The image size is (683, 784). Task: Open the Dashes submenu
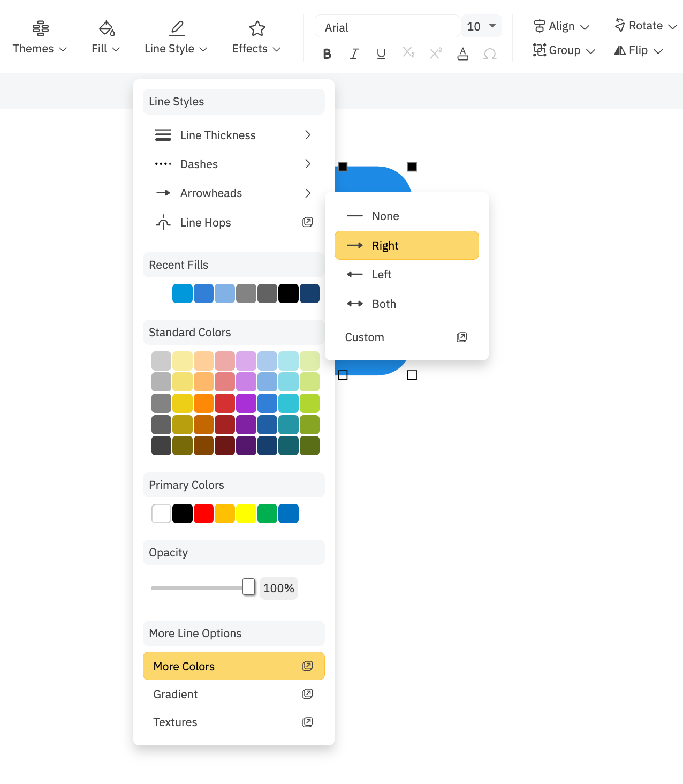[233, 164]
